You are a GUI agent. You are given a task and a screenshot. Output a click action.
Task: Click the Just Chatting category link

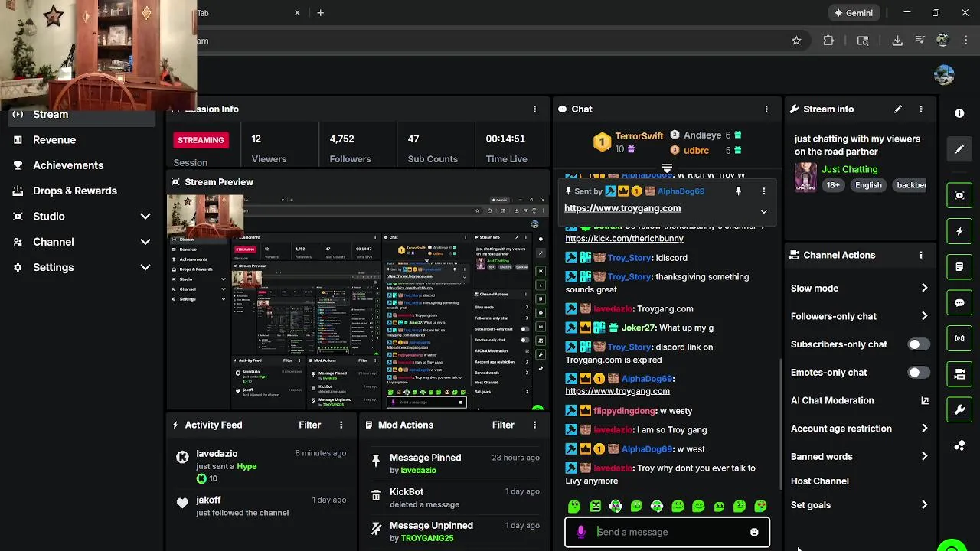click(850, 170)
